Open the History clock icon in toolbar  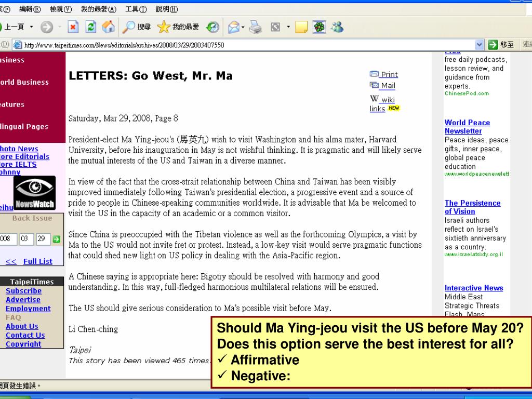coord(213,27)
